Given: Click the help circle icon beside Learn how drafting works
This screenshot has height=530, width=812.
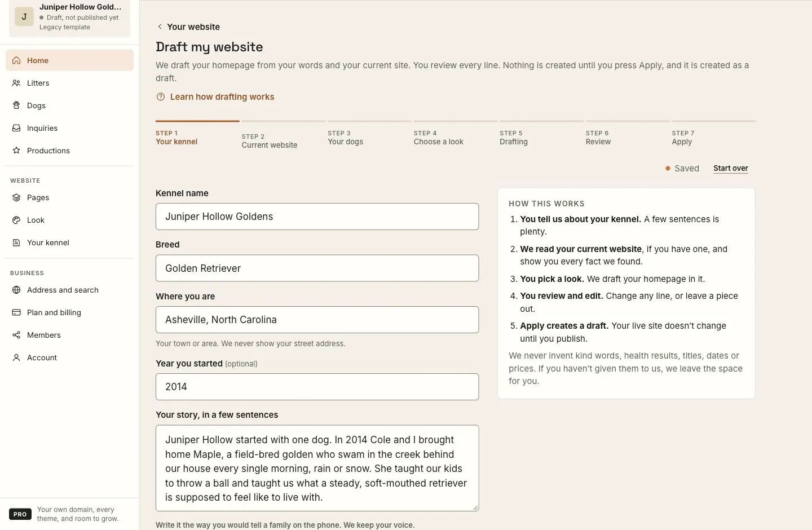Looking at the screenshot, I should 161,97.
